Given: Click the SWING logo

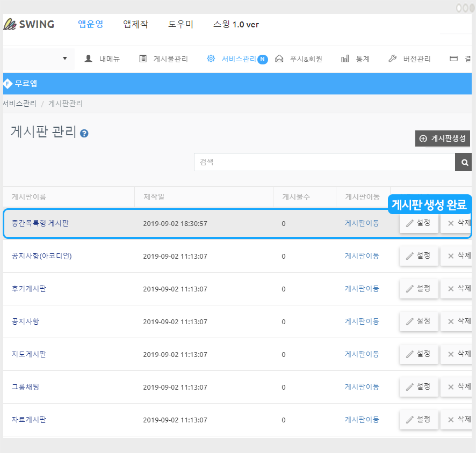Looking at the screenshot, I should (29, 24).
